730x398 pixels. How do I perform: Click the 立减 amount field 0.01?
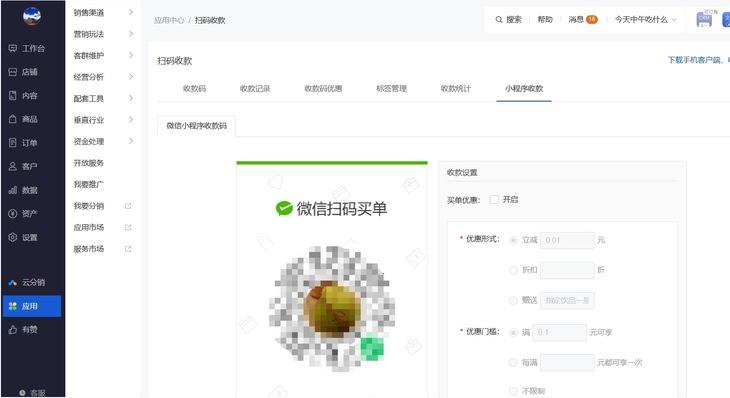coord(567,240)
